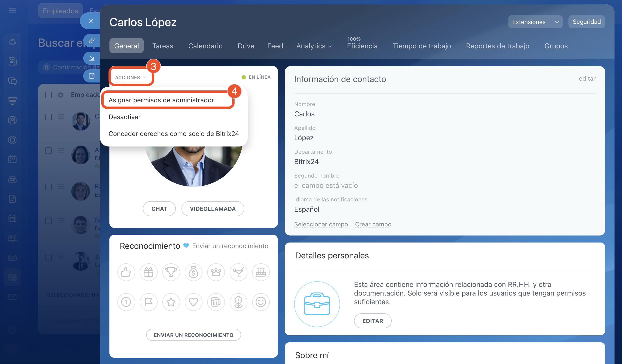Click the smiley face recognition icon
Viewport: 622px width, 364px height.
(261, 302)
